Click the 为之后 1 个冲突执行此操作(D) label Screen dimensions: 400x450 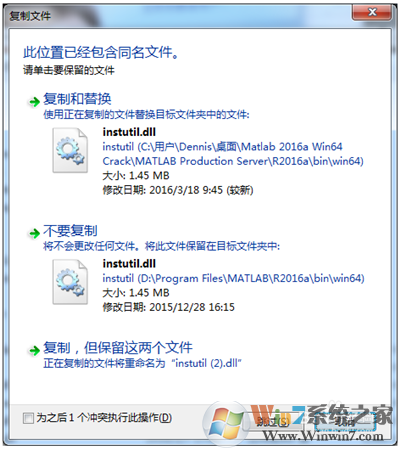[104, 417]
